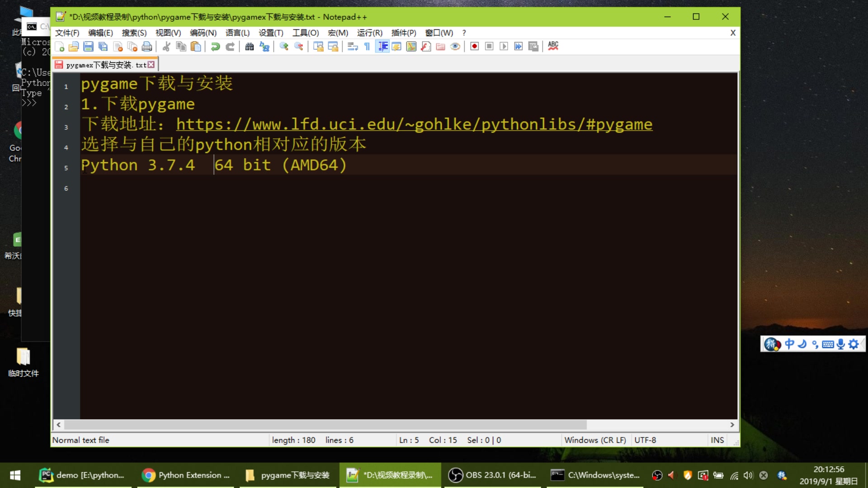
Task: Select the pygamex下载与安装.txt tab
Action: (x=105, y=65)
